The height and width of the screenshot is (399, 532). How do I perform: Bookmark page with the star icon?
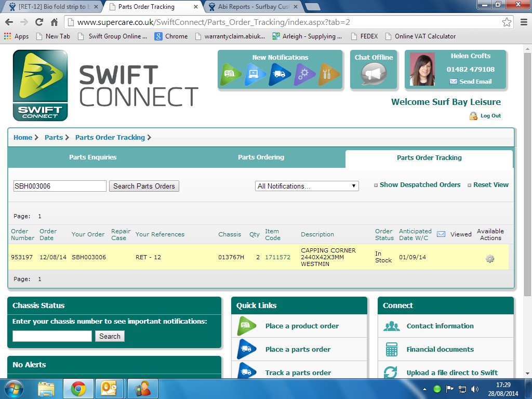pos(507,22)
